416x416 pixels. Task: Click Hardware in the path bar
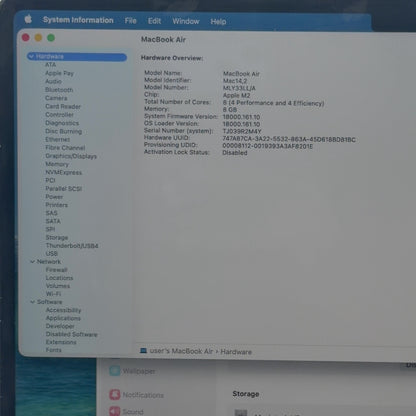tap(236, 352)
